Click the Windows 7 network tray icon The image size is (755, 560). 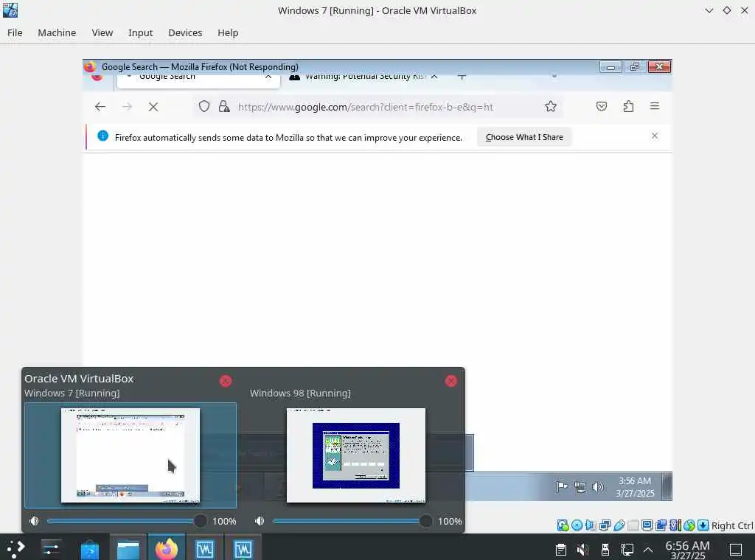pos(580,487)
